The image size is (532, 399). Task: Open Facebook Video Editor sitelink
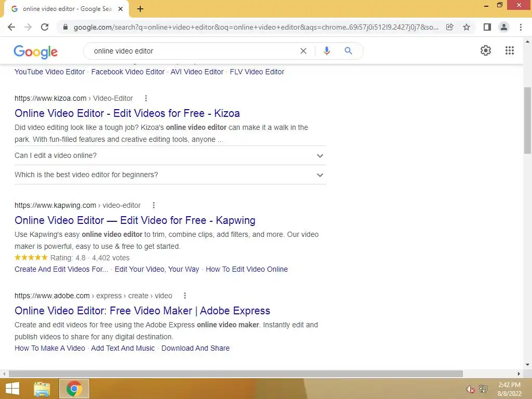128,72
